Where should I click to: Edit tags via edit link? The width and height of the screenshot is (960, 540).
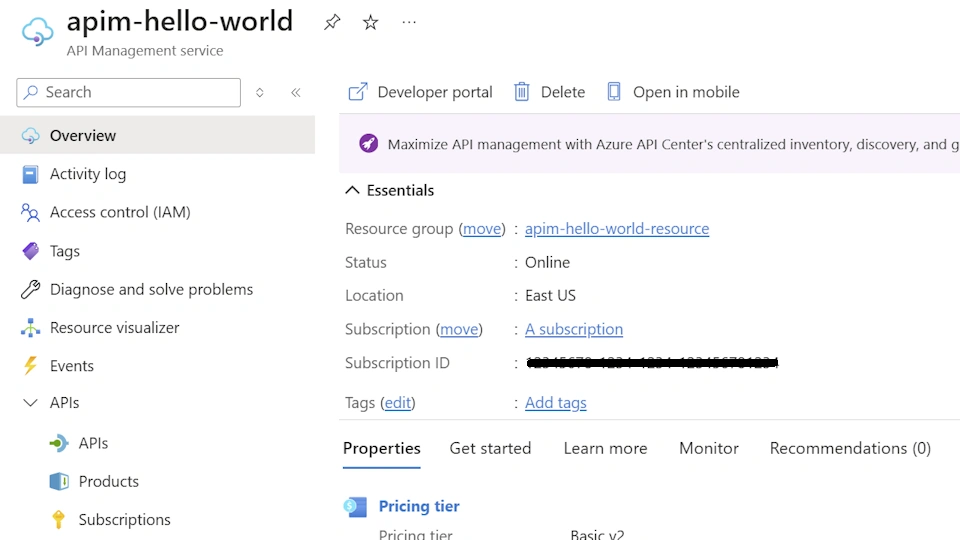(x=398, y=403)
